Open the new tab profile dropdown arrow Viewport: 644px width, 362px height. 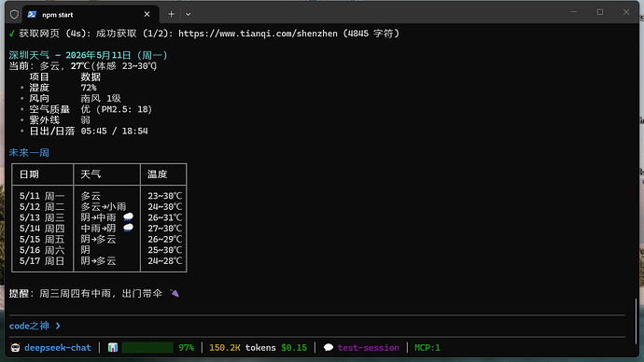[189, 14]
